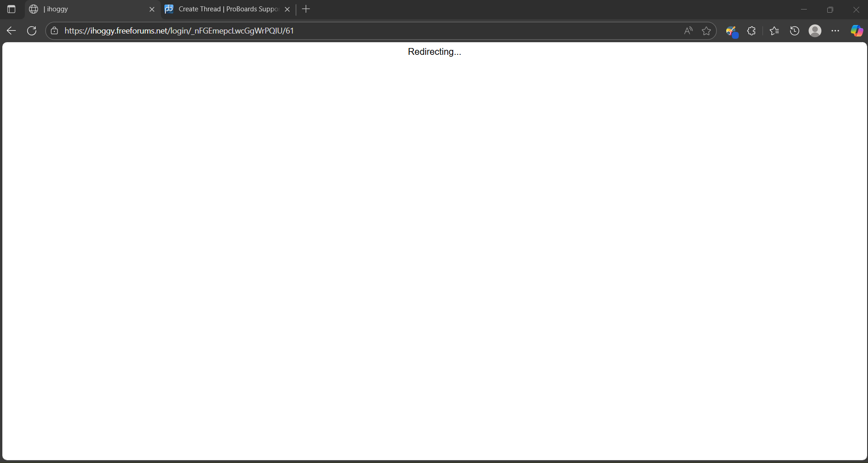Image resolution: width=868 pixels, height=463 pixels.
Task: Click the Redirecting... text
Action: coord(434,52)
